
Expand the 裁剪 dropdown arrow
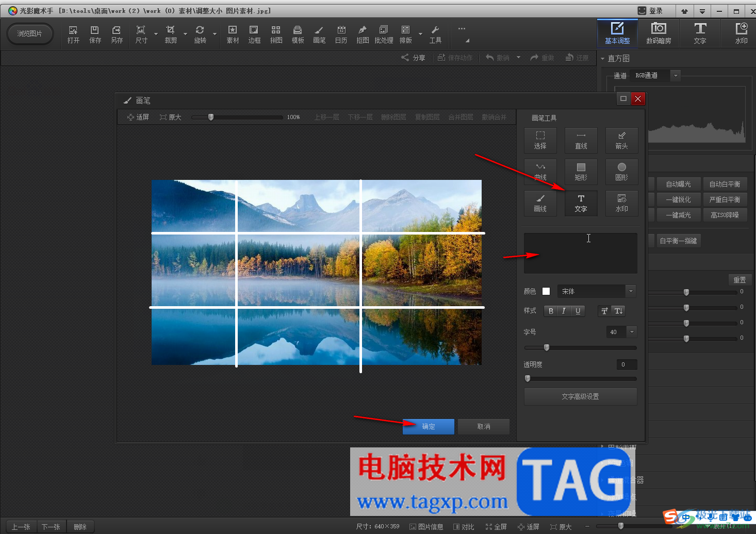[x=185, y=35]
